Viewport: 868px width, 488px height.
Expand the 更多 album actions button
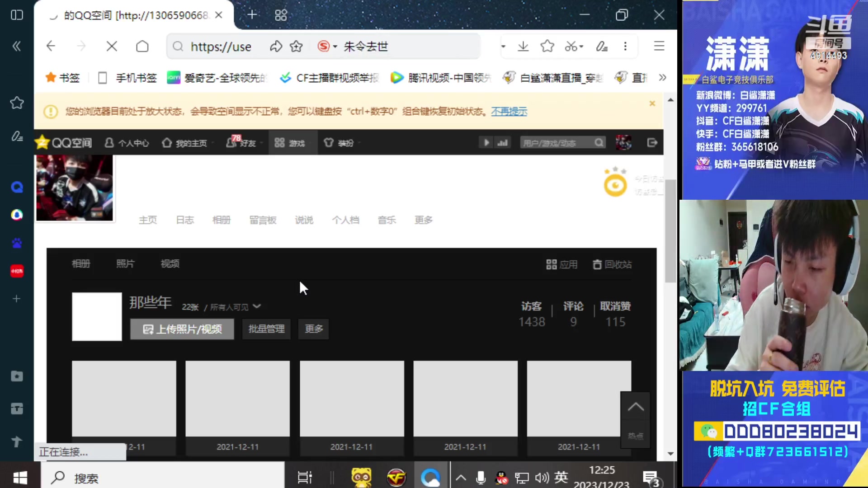coord(314,329)
